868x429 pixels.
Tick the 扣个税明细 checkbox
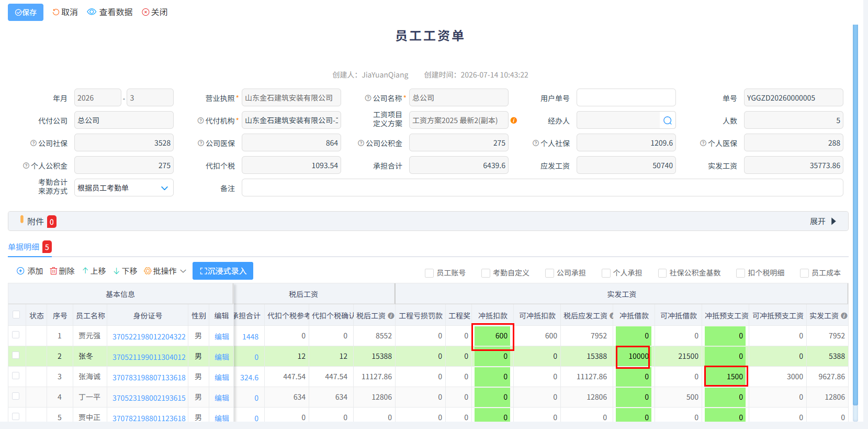pos(741,273)
